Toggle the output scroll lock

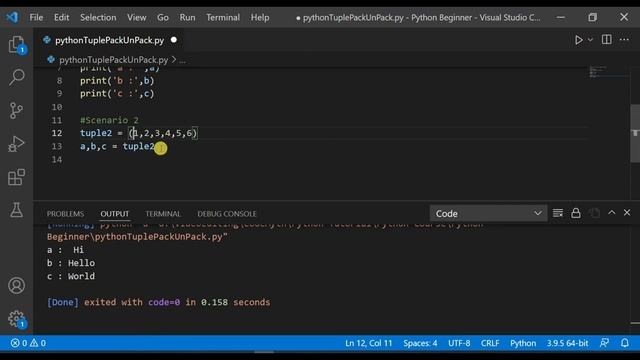[576, 213]
